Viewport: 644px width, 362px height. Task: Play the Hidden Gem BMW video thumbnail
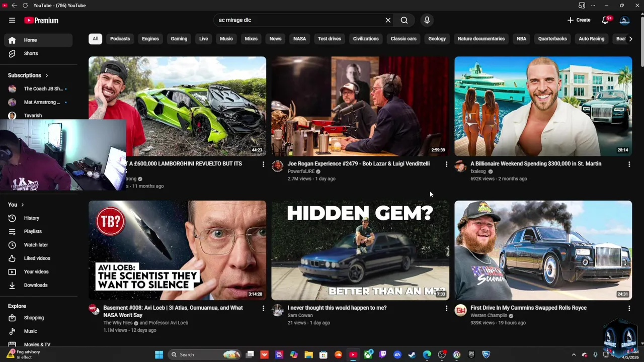[x=360, y=250]
